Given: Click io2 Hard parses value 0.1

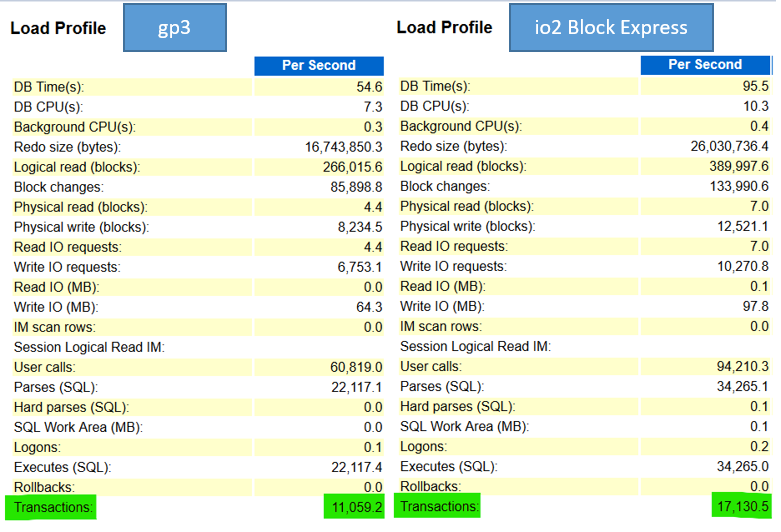Looking at the screenshot, I should (760, 406).
